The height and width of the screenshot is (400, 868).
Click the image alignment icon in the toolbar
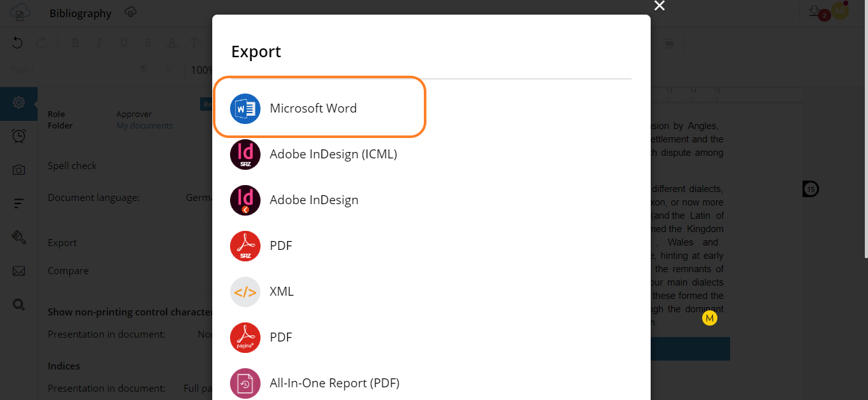(x=668, y=43)
